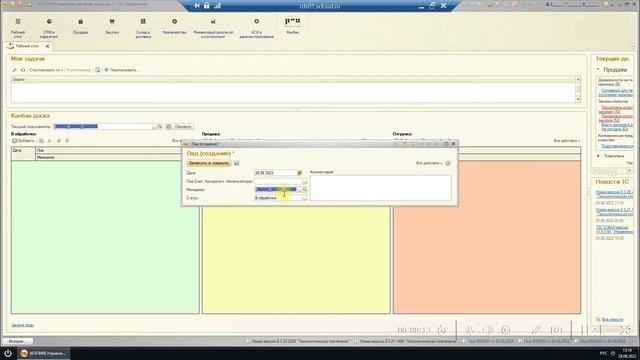Open help icon in Лид dialog
Viewport: 640px width, 360px height.
[448, 163]
